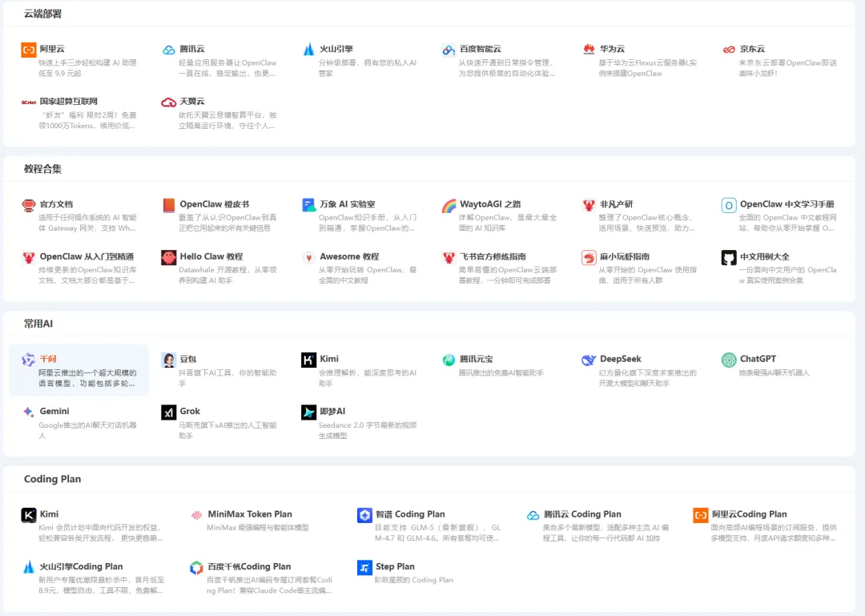Click the 阿里云Coding Plan orange icon

pyautogui.click(x=701, y=515)
